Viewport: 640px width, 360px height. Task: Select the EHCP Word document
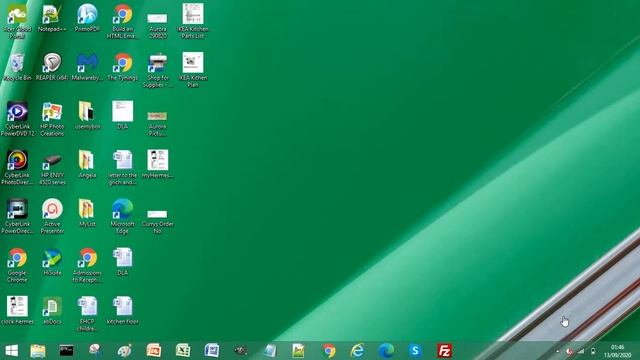coord(87,313)
